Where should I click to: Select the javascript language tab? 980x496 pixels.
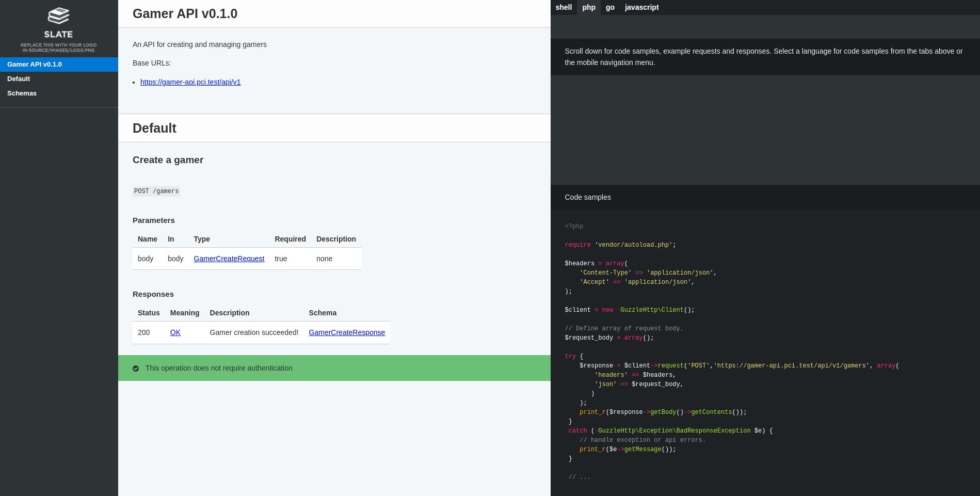641,7
